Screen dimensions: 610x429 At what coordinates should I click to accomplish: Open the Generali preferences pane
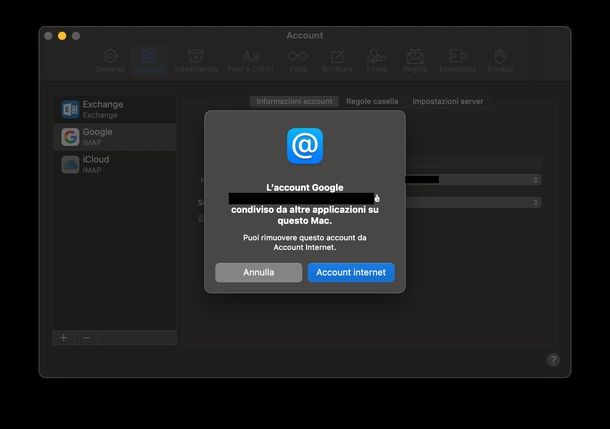click(110, 61)
